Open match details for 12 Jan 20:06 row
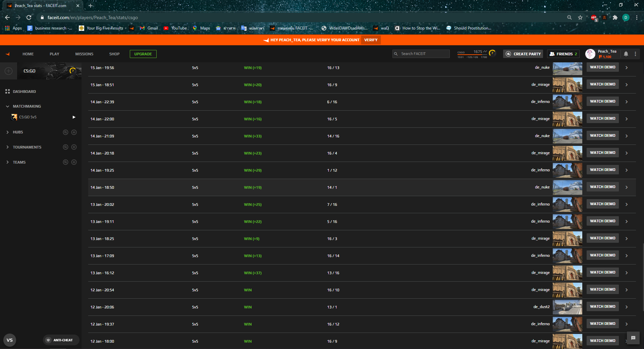The image size is (644, 349). pos(626,307)
